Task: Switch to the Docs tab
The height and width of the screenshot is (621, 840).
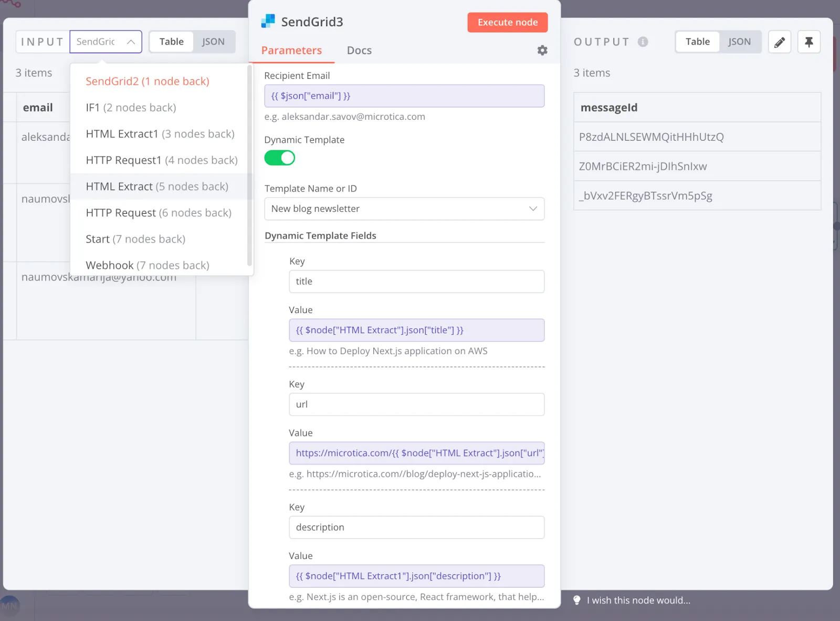Action: [x=359, y=50]
